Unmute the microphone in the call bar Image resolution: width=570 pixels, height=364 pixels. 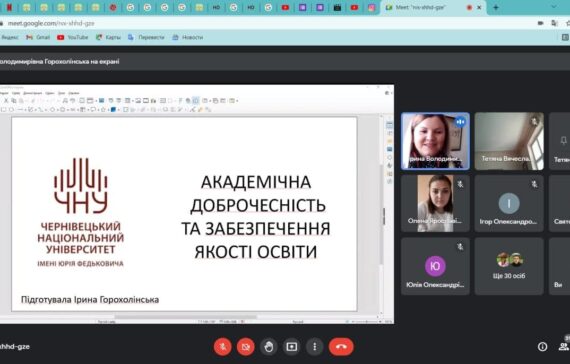[x=222, y=347]
